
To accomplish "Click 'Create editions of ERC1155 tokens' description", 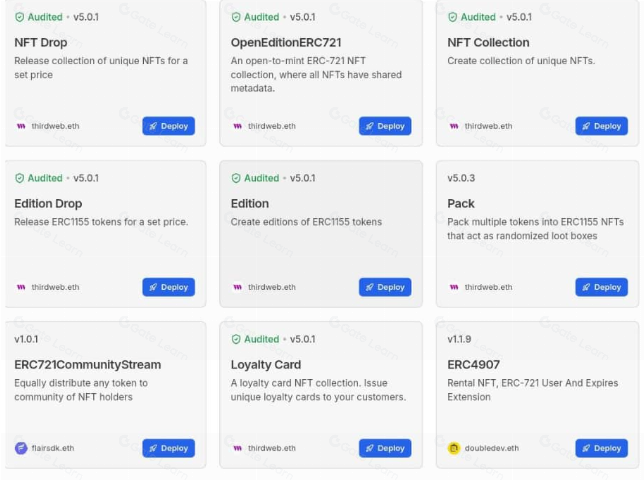I will pyautogui.click(x=306, y=222).
